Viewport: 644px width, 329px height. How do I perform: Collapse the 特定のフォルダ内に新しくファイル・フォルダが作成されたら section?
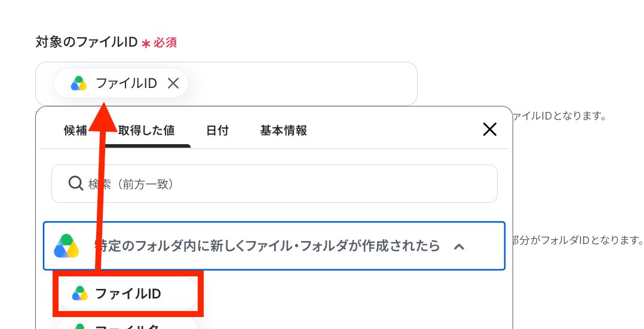[x=274, y=246]
